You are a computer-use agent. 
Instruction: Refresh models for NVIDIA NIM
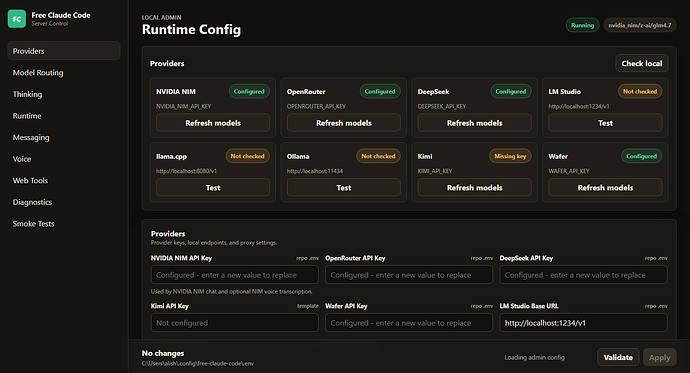pyautogui.click(x=213, y=123)
